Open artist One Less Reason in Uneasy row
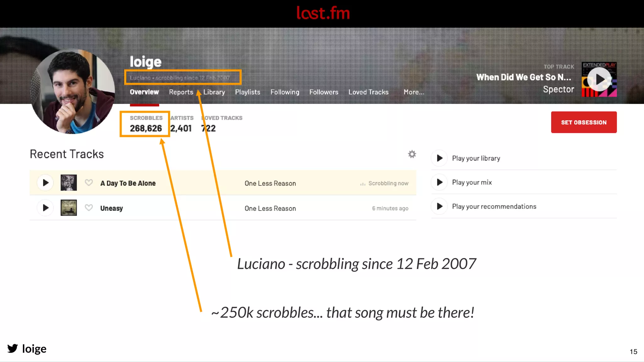Image resolution: width=644 pixels, height=362 pixels. pos(270,208)
